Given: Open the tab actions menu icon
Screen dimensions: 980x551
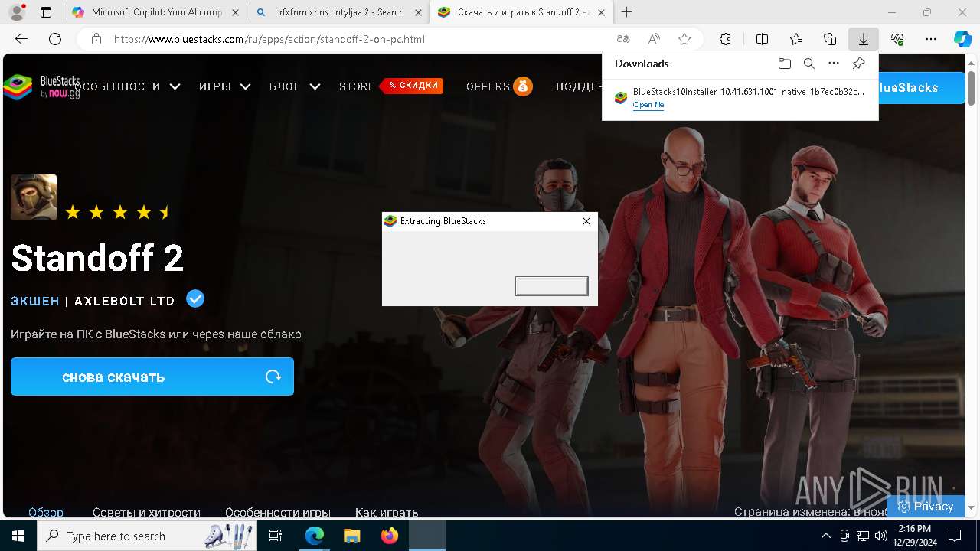Looking at the screenshot, I should coord(46,12).
